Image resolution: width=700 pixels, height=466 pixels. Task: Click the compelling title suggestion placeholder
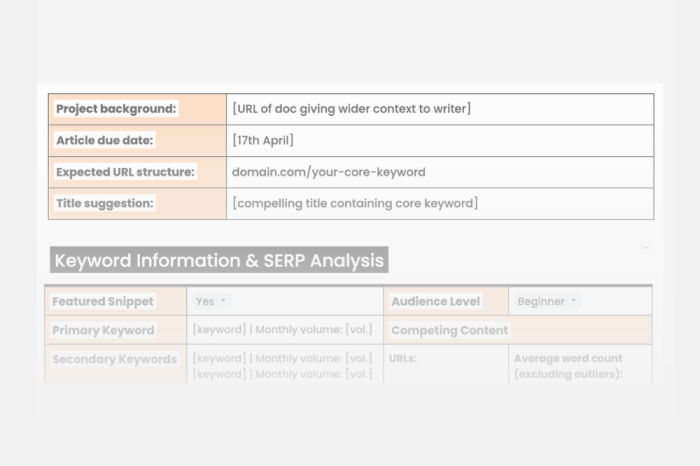click(354, 203)
